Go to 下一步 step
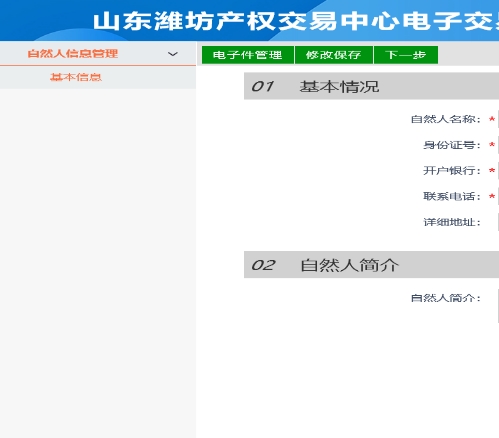Image resolution: width=499 pixels, height=438 pixels. pos(406,55)
